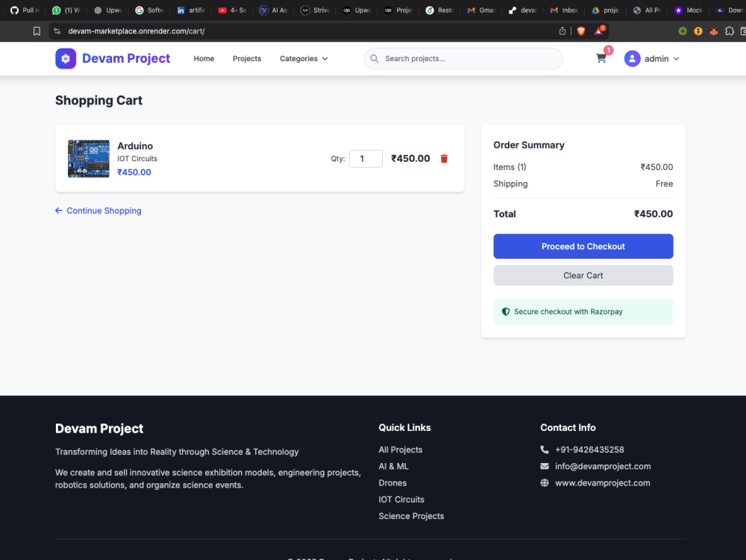This screenshot has width=746, height=560.
Task: Click the search magnifier icon
Action: tap(374, 58)
